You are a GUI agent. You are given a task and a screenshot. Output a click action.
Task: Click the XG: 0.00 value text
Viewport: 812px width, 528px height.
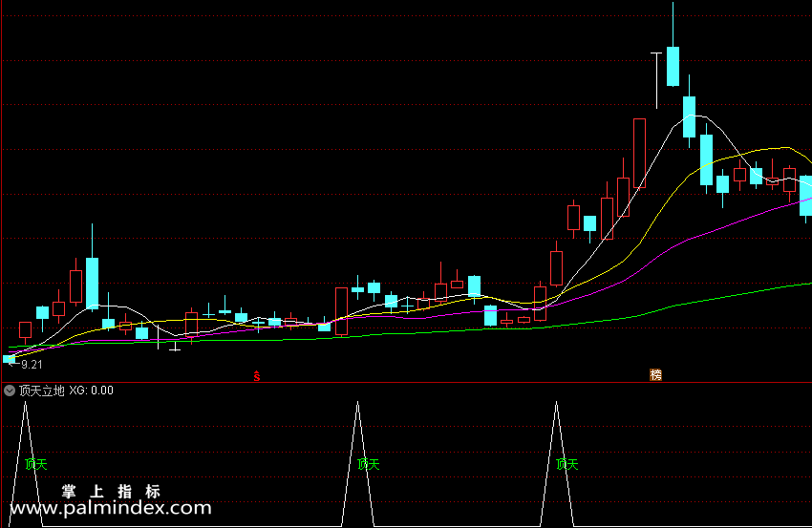click(x=91, y=391)
